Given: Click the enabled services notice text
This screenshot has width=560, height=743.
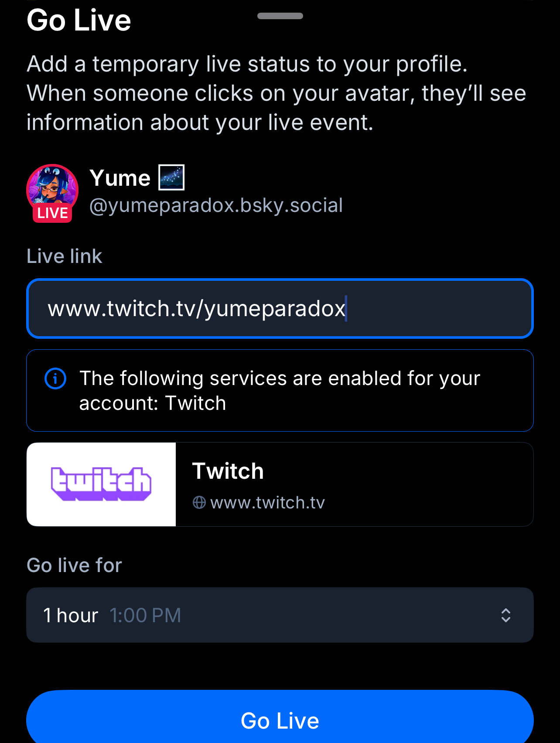Looking at the screenshot, I should [279, 391].
